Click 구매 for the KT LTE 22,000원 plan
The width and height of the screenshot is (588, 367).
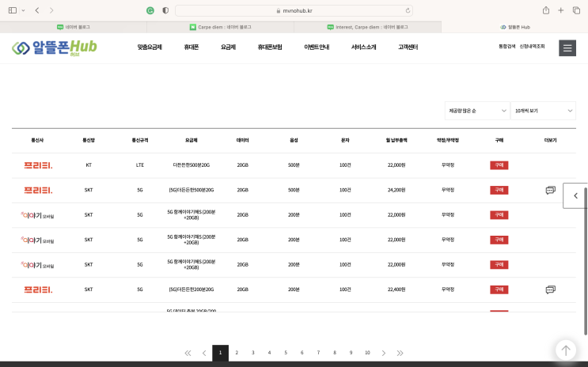click(499, 165)
